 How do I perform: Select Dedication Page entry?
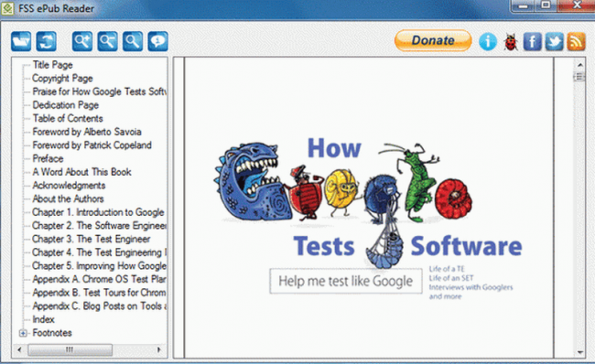[65, 105]
